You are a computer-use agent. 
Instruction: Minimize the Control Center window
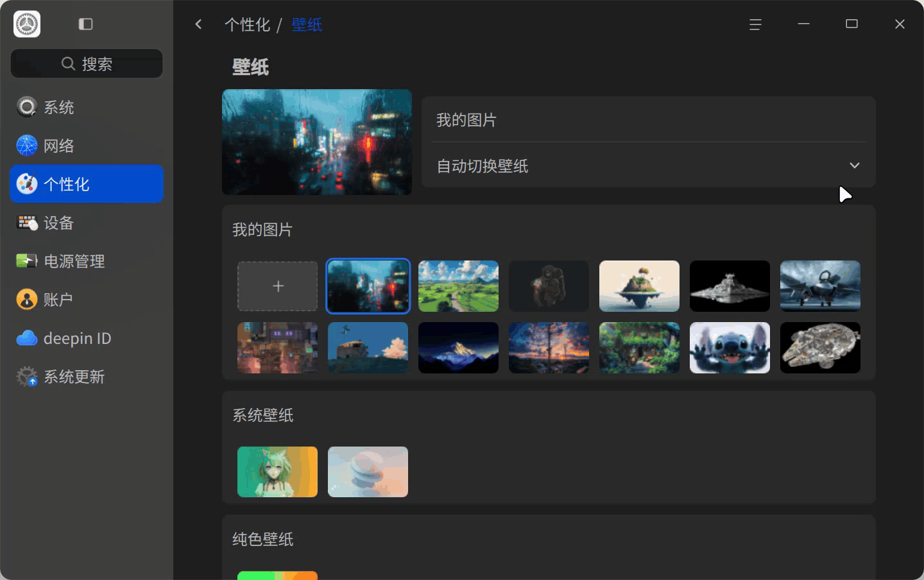pyautogui.click(x=803, y=24)
